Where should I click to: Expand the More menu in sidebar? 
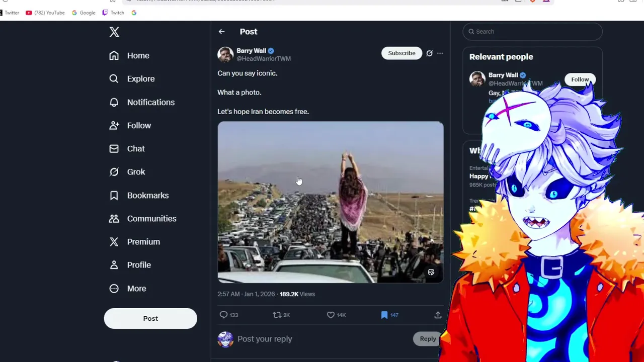pos(128,288)
